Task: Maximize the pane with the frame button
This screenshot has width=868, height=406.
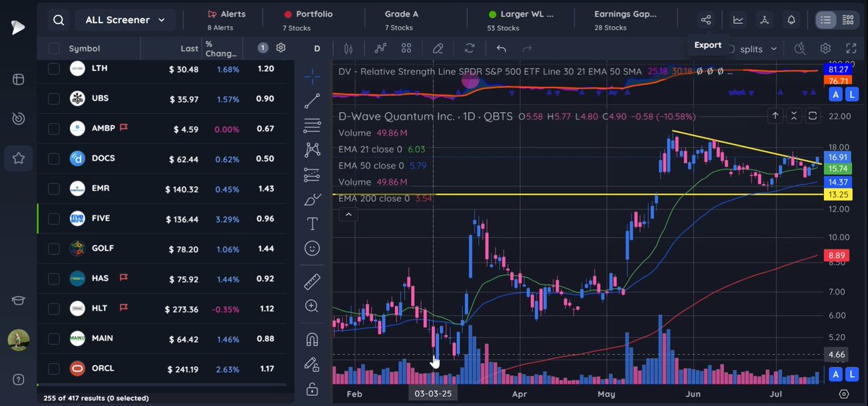Action: tap(812, 116)
